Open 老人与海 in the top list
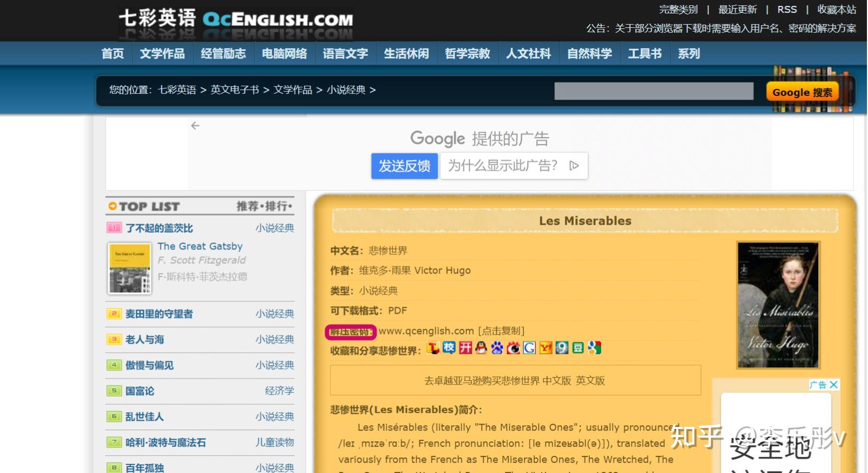868x473 pixels. [145, 339]
